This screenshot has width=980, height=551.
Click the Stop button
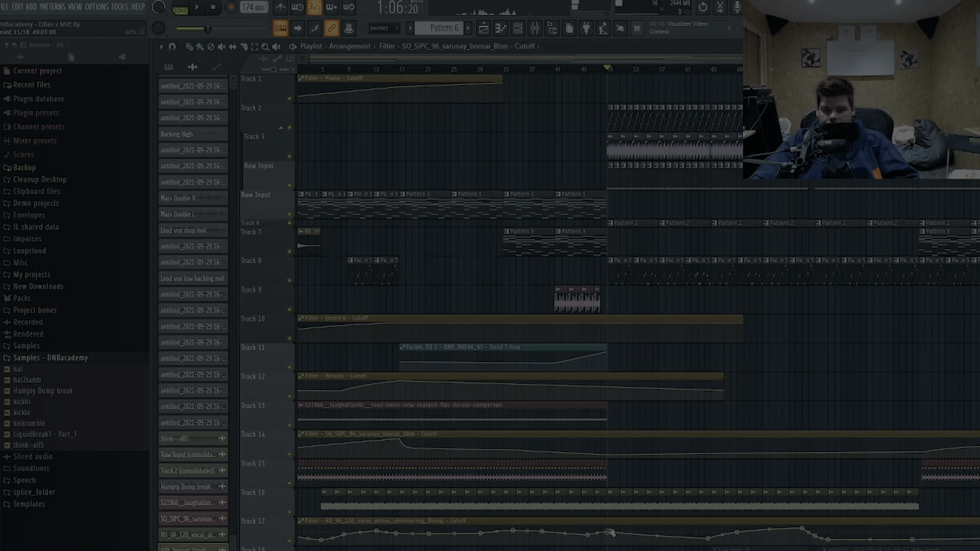click(213, 7)
